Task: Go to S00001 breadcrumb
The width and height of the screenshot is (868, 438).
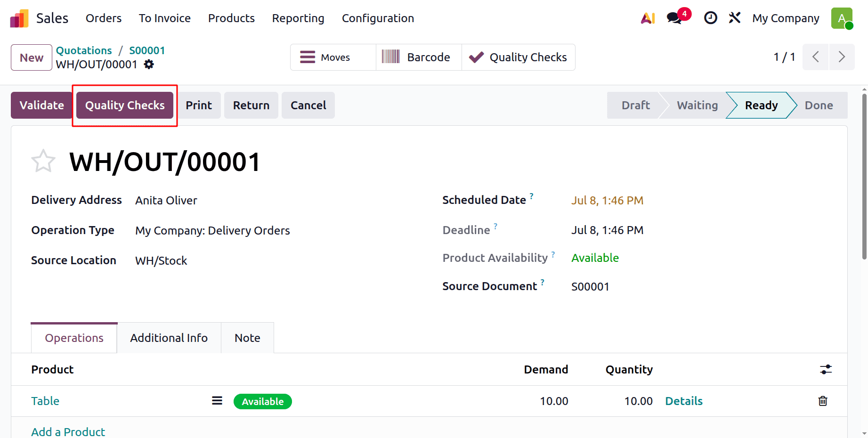Action: [x=147, y=50]
